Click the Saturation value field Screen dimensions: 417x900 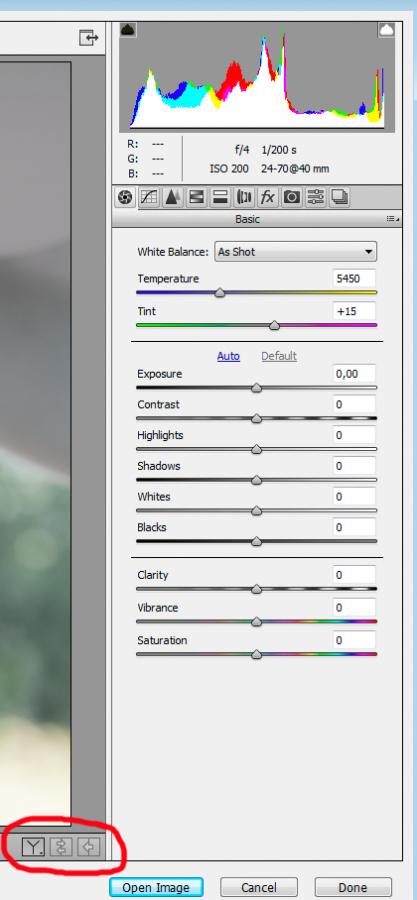click(354, 640)
